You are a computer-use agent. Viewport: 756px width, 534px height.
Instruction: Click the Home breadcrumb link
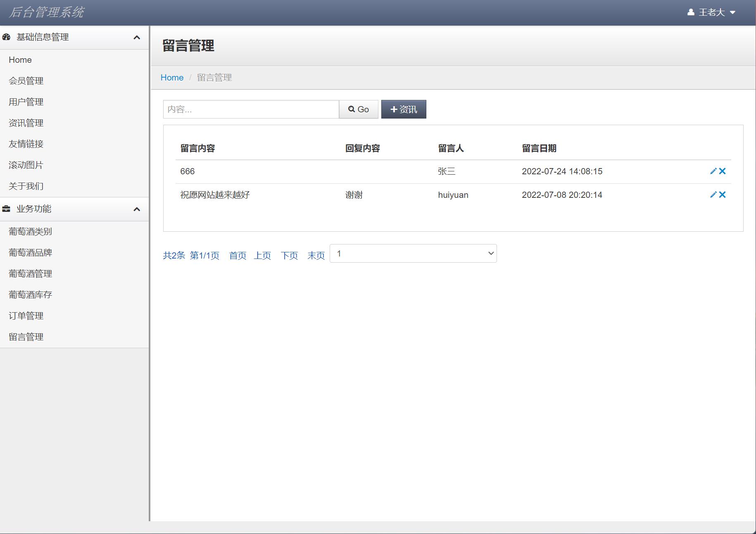coord(172,78)
